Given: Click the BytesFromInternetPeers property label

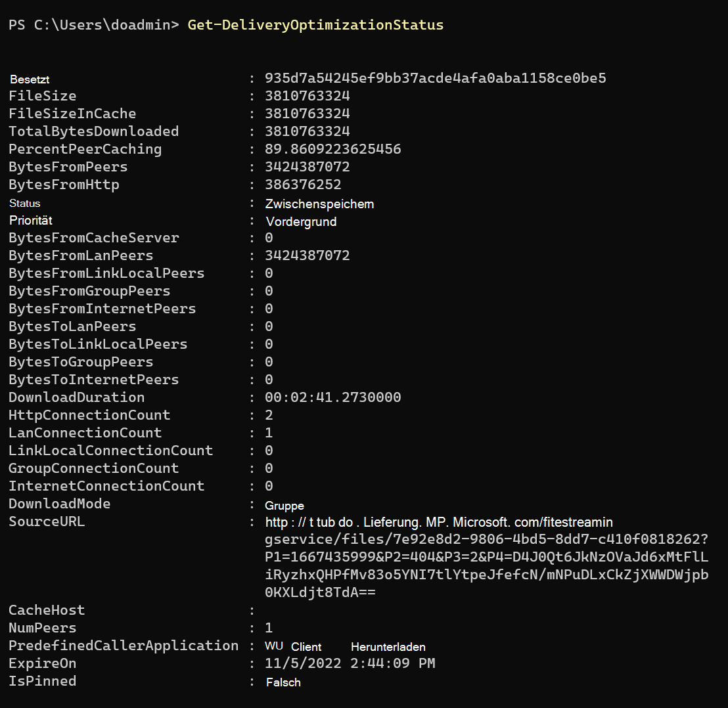Looking at the screenshot, I should 102,309.
